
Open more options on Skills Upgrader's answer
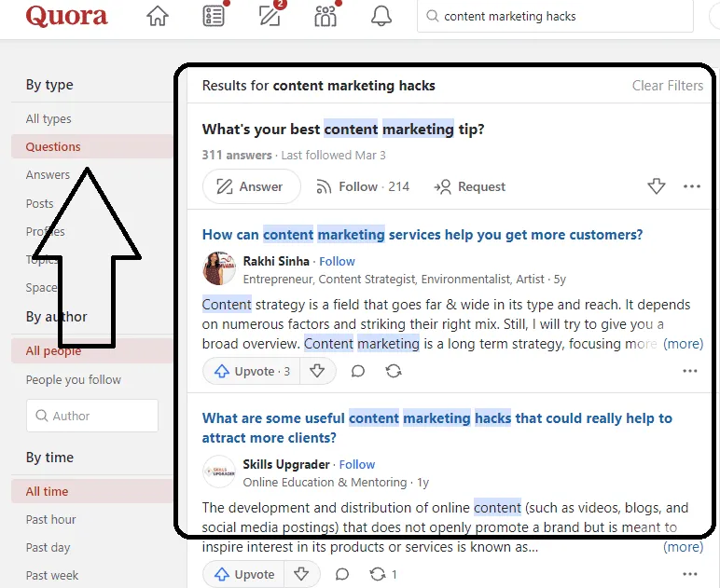tap(690, 574)
